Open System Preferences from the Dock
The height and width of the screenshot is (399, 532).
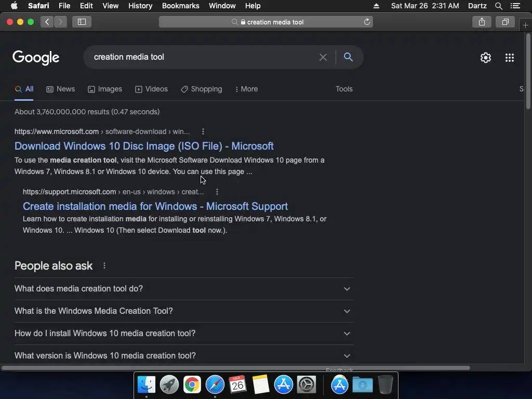pos(307,385)
